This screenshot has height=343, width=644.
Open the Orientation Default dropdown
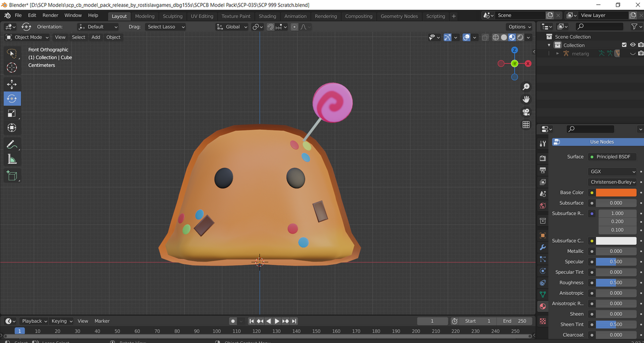tap(98, 27)
